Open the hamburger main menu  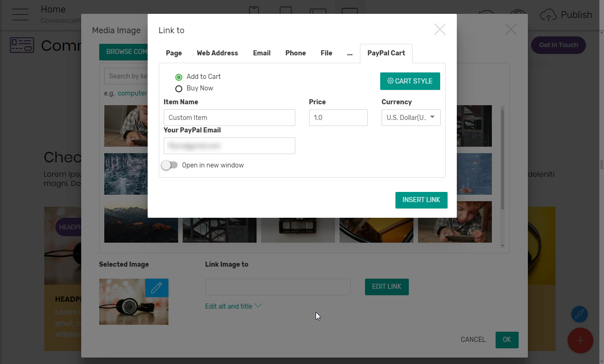pyautogui.click(x=21, y=14)
